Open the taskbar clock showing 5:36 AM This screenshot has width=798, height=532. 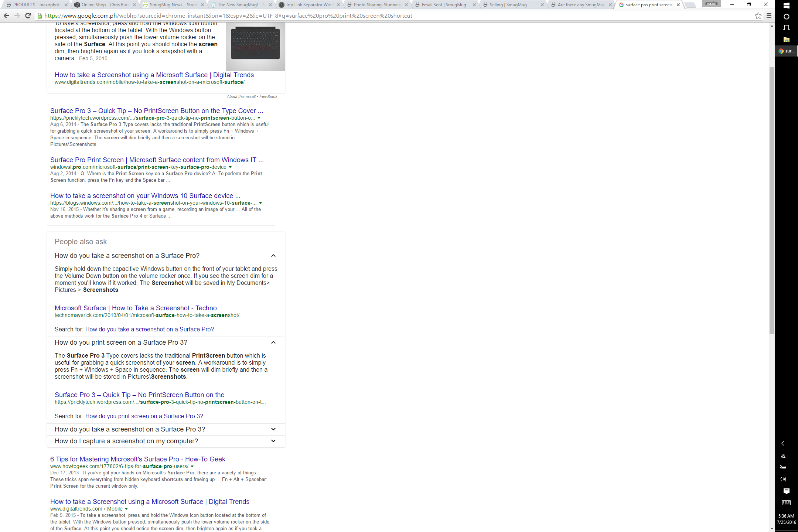point(787,519)
